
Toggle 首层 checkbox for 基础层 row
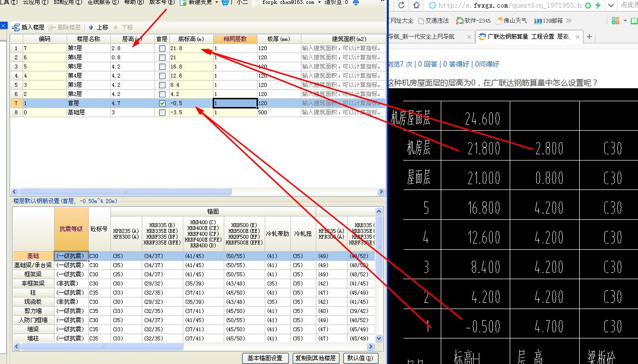coord(162,112)
